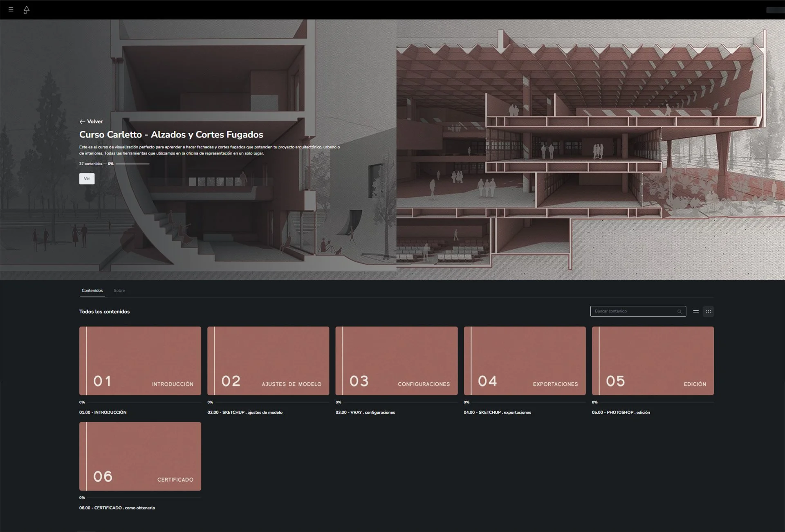The width and height of the screenshot is (785, 532).
Task: Open the Contenidos tab
Action: click(x=92, y=291)
